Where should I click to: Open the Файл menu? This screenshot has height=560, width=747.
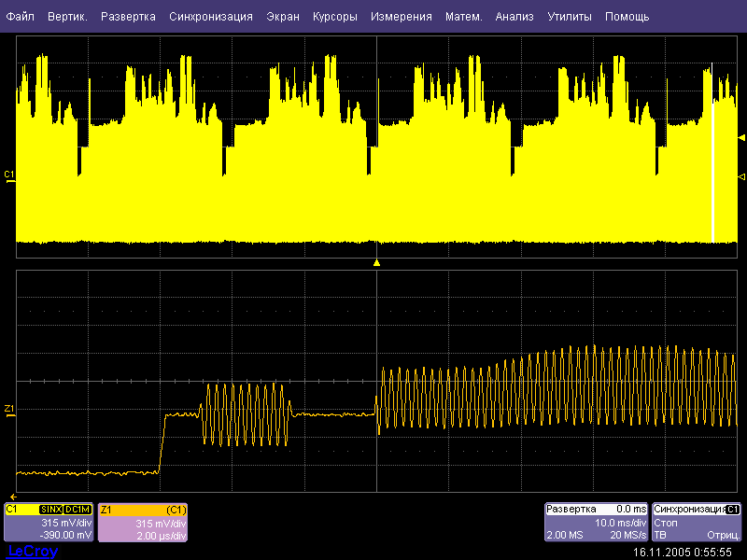point(21,17)
